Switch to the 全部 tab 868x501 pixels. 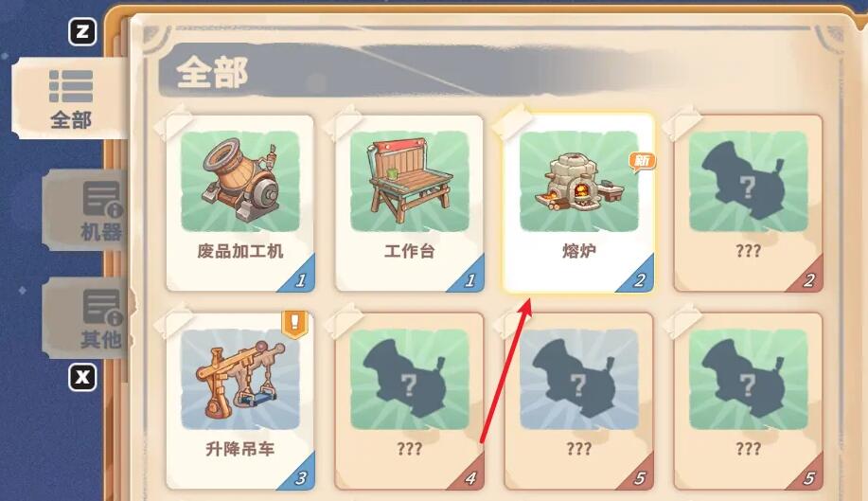pyautogui.click(x=70, y=98)
